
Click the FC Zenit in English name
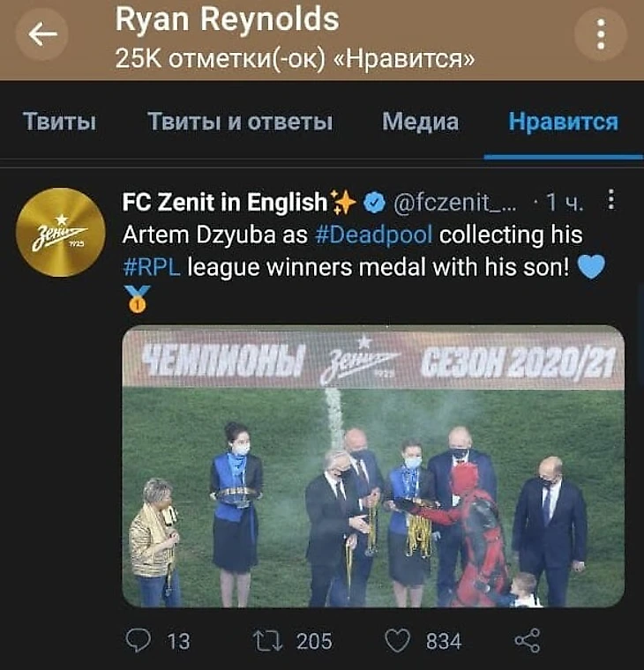224,202
